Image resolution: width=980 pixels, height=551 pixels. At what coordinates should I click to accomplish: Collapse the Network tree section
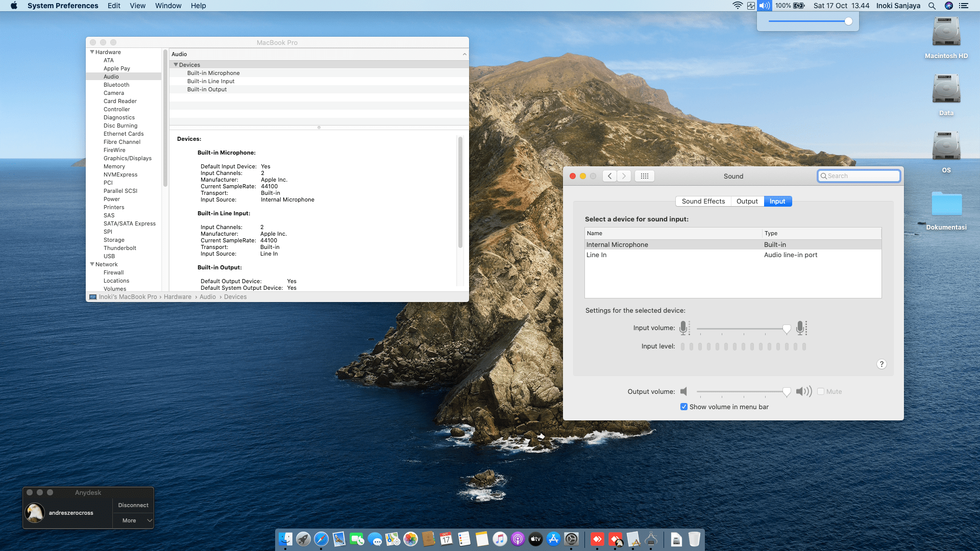point(92,264)
